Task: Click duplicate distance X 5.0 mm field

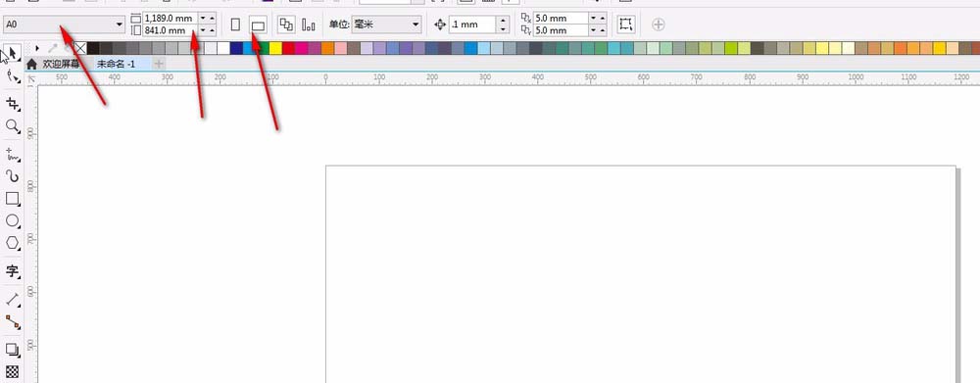Action: [560, 18]
